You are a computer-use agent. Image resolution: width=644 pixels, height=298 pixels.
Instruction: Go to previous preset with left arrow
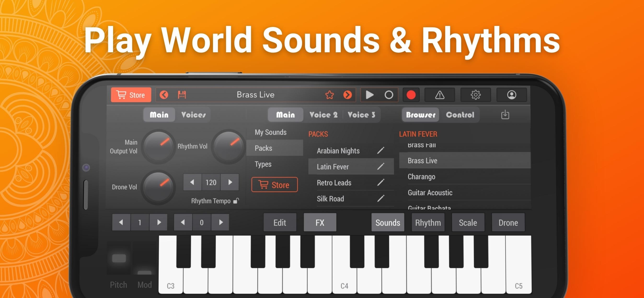click(164, 95)
